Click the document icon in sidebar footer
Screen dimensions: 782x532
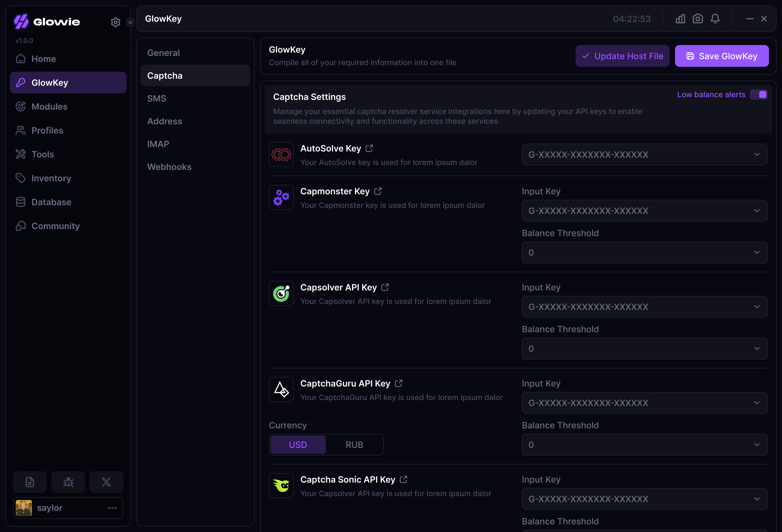click(30, 482)
